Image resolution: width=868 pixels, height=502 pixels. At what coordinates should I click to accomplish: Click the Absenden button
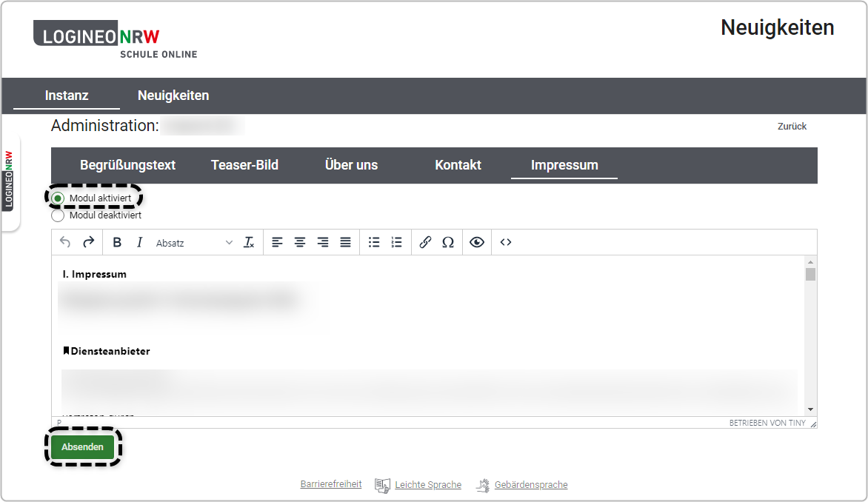click(x=82, y=446)
